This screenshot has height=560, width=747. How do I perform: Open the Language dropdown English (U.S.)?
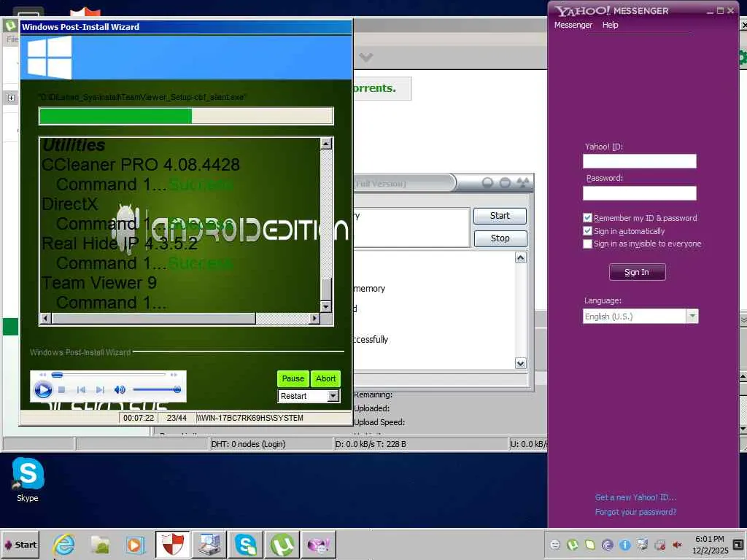[x=640, y=316]
